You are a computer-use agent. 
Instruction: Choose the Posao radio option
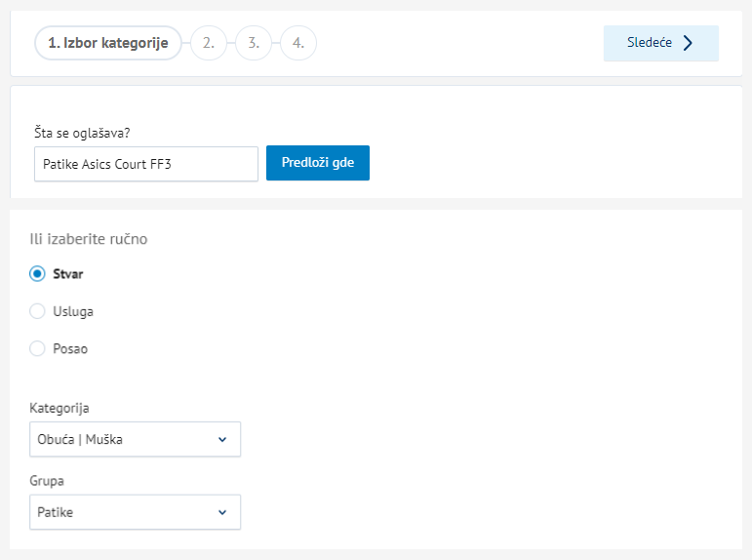coord(37,348)
